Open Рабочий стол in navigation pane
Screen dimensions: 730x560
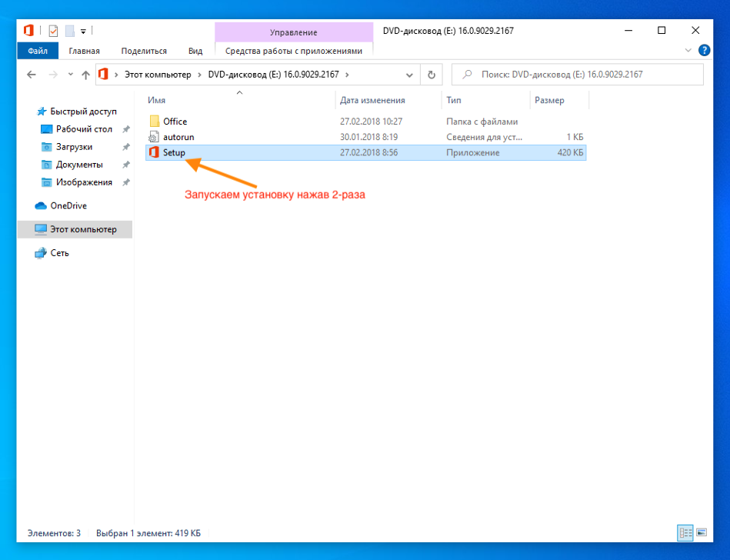tap(85, 129)
